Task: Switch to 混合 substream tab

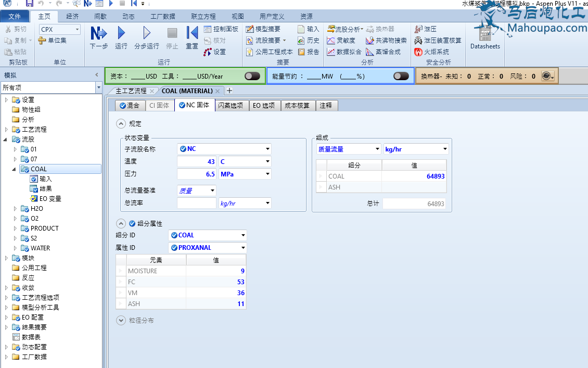Action: [130, 106]
